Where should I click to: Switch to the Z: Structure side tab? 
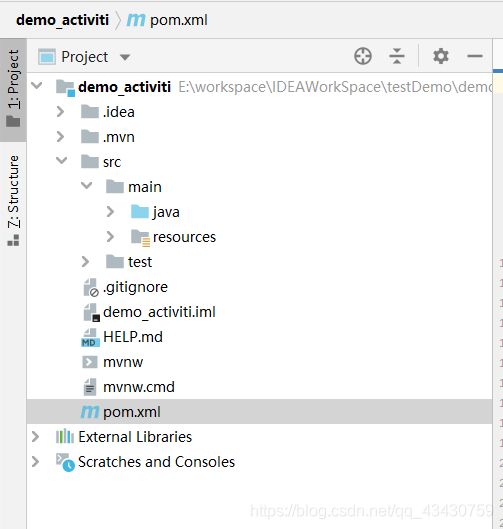[x=13, y=200]
